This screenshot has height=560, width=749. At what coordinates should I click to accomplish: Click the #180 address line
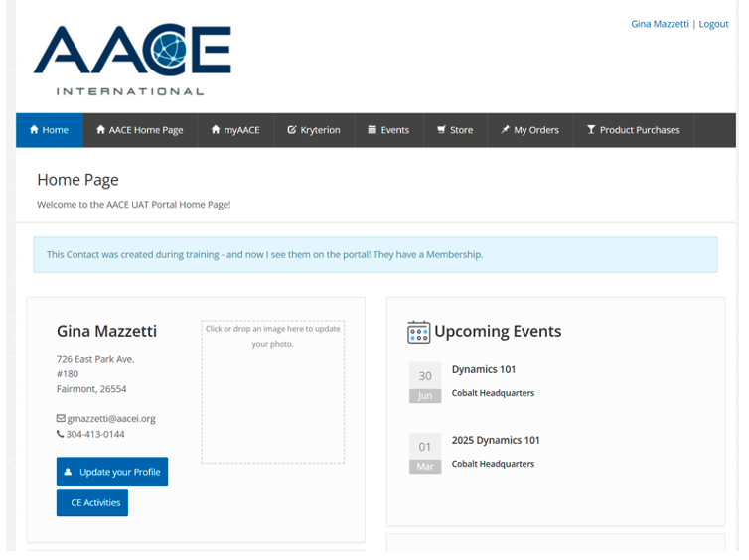tap(68, 373)
